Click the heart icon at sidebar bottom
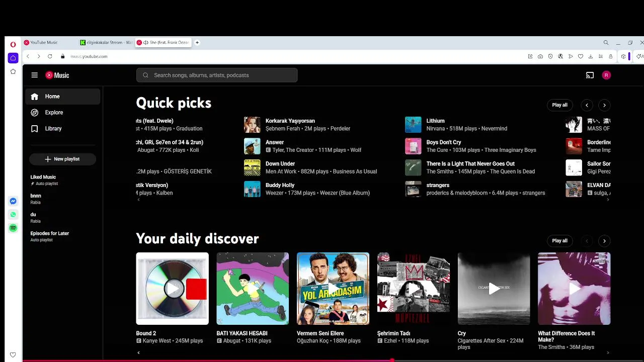This screenshot has height=362, width=644. (x=13, y=354)
